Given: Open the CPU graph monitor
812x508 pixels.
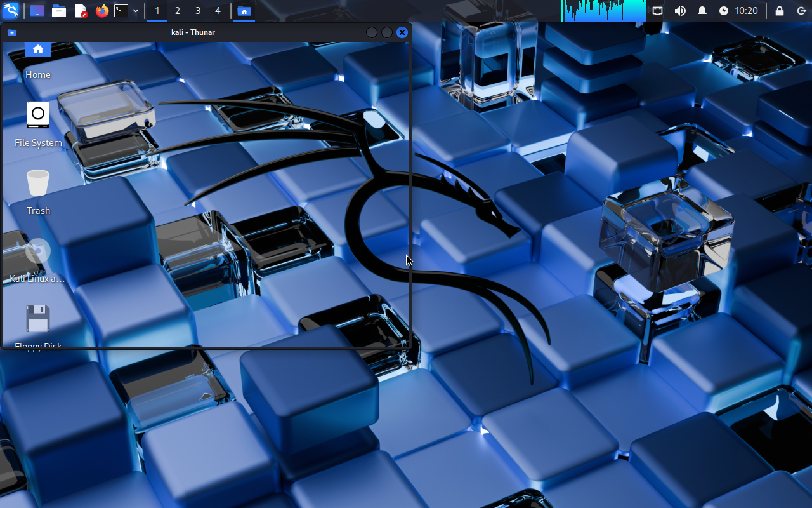Looking at the screenshot, I should [x=603, y=11].
